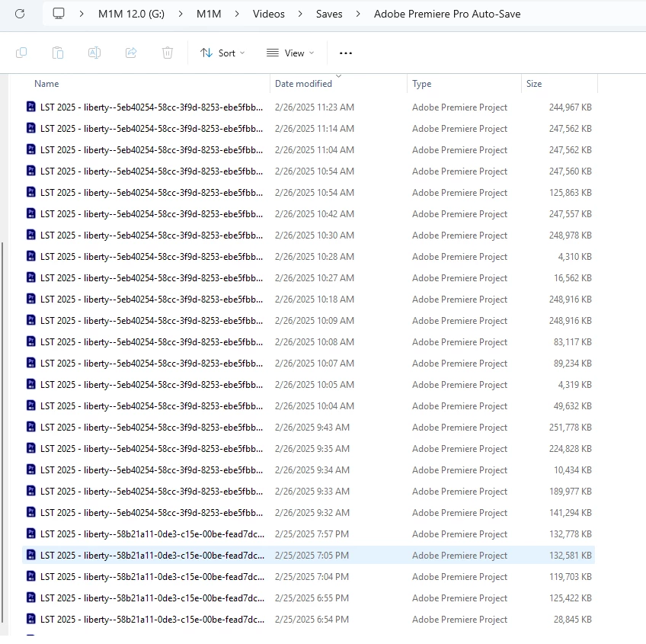Screen dimensions: 646x644
Task: Click the Share toolbar icon
Action: pos(131,53)
